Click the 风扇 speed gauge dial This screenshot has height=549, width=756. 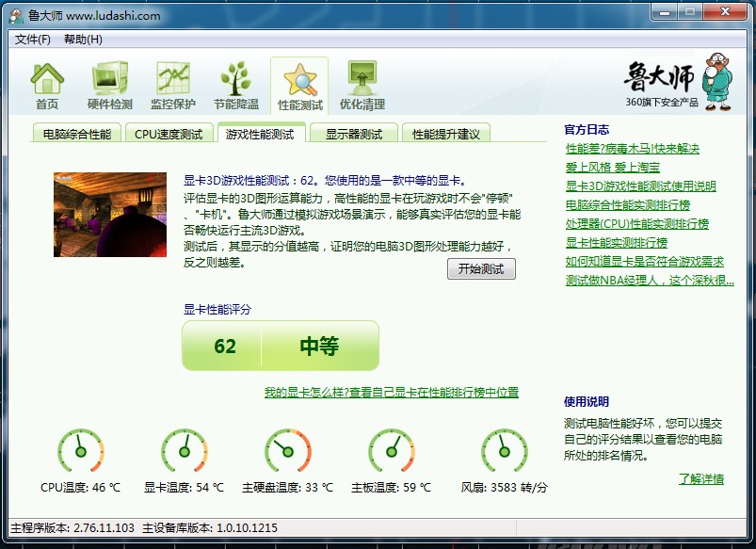click(x=505, y=452)
